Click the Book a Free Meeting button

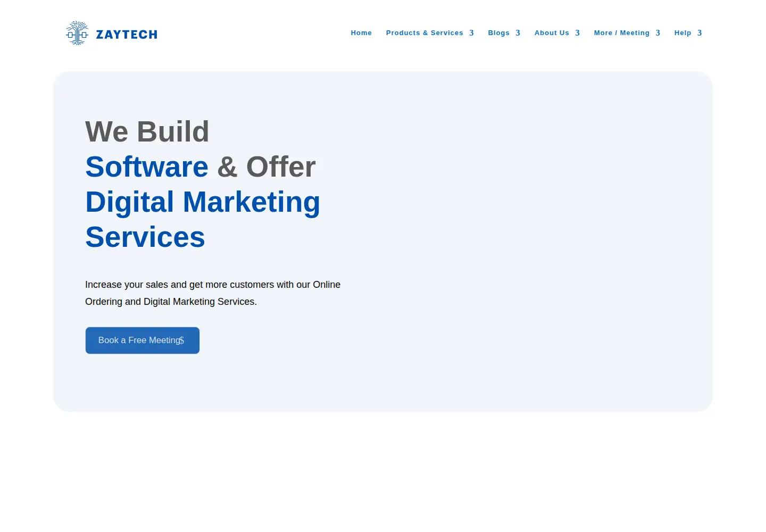coord(143,340)
